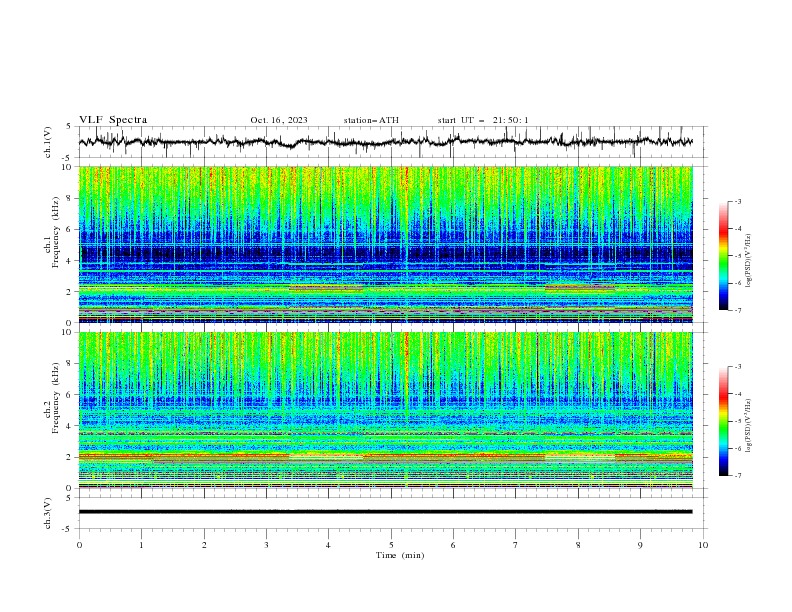Click time axis tick label "2"

(x=204, y=545)
